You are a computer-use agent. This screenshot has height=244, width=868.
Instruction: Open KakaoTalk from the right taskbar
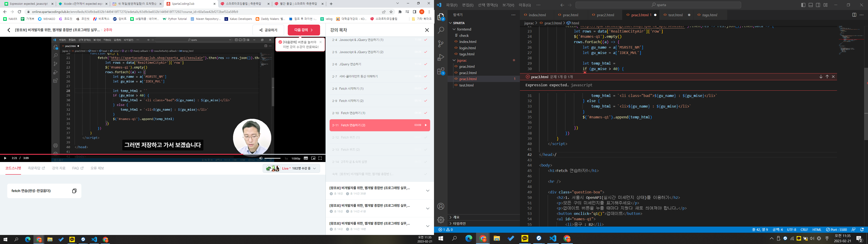click(x=525, y=239)
